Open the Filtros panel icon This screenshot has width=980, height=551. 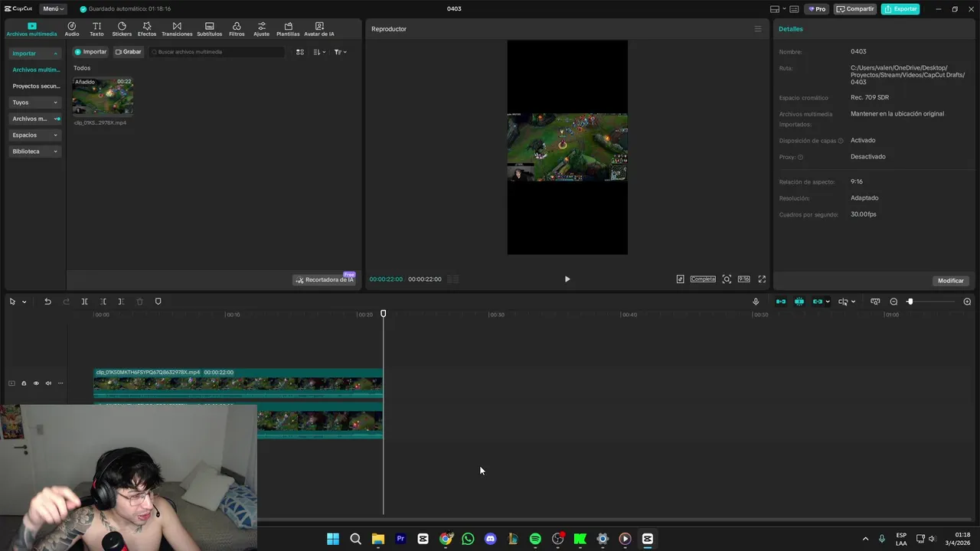tap(237, 29)
